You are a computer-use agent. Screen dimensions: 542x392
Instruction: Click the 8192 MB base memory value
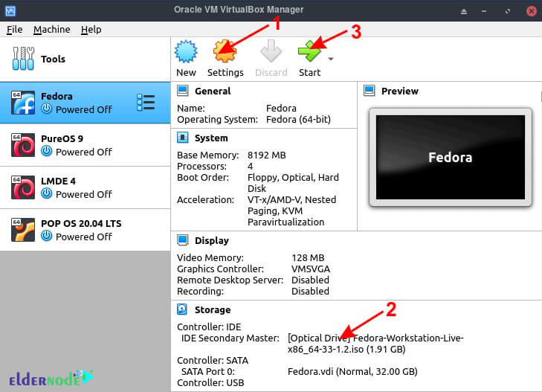click(x=266, y=155)
